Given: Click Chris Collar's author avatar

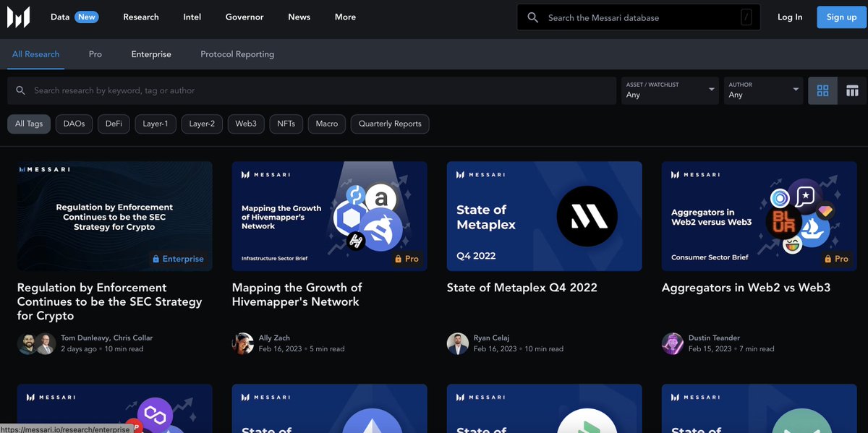Looking at the screenshot, I should pos(46,344).
